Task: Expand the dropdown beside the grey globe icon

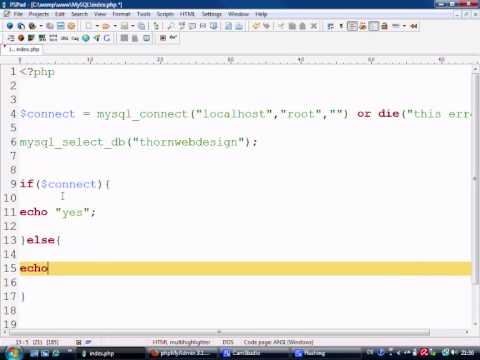Action: coord(41,26)
